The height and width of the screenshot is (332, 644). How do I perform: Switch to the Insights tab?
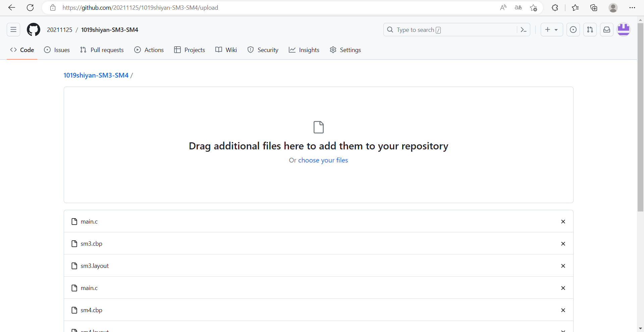pos(304,50)
